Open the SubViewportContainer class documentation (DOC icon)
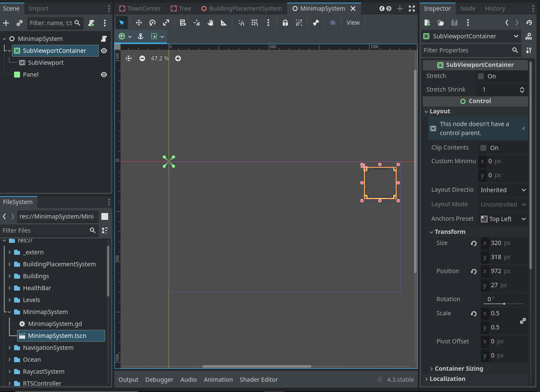Viewport: 540px width, 392px height. click(529, 36)
